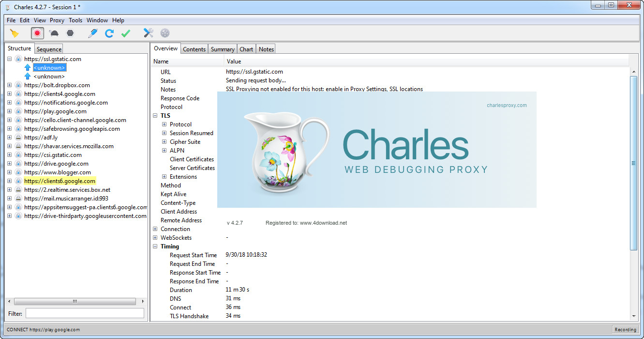
Task: Expand the Session Resumed row
Action: tap(165, 133)
